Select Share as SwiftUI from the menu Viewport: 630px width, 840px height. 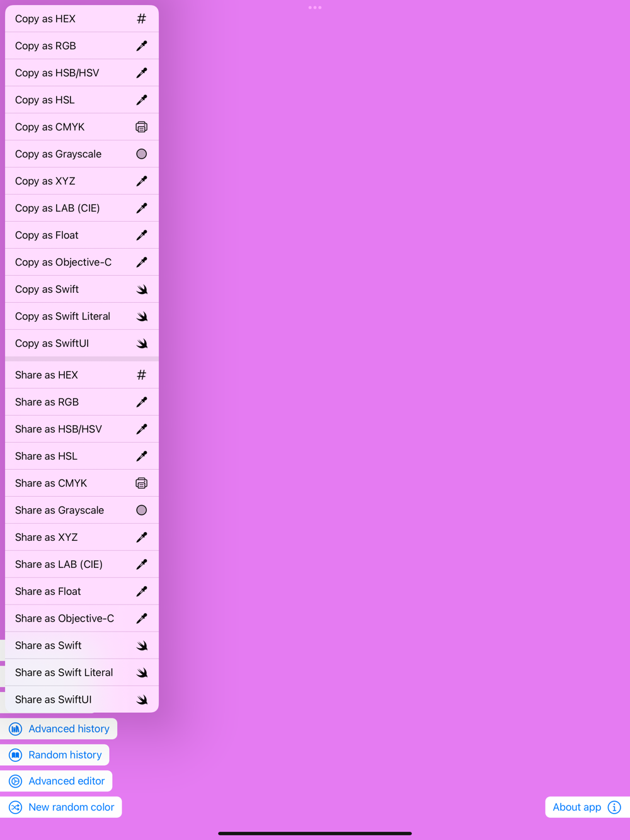click(82, 700)
